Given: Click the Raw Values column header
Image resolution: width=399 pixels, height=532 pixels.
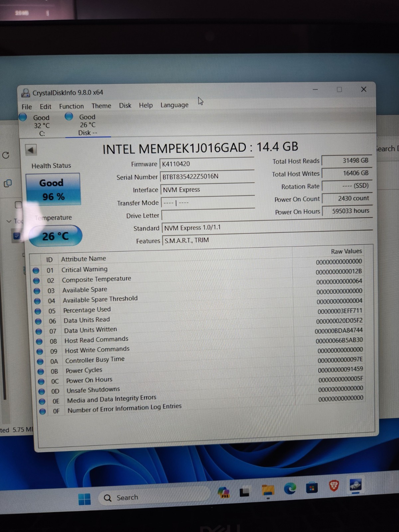Looking at the screenshot, I should pos(346,251).
